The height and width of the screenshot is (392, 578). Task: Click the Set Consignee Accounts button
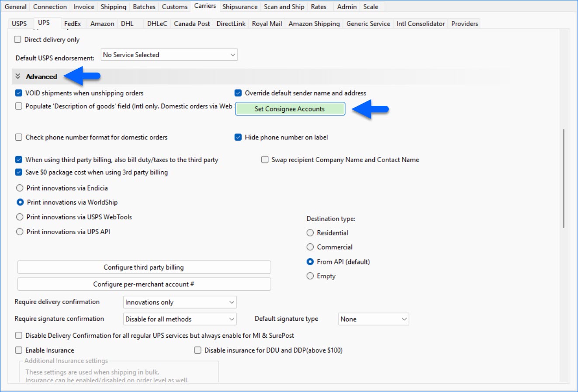point(290,109)
